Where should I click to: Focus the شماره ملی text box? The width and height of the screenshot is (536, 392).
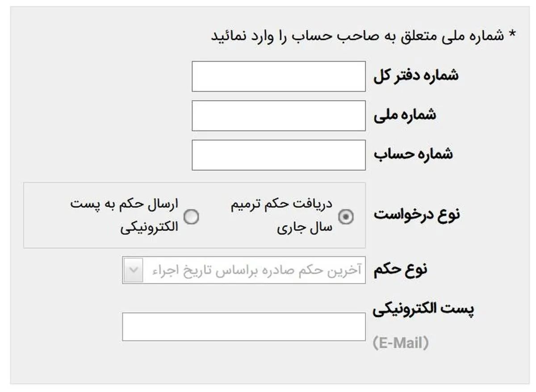(x=278, y=116)
